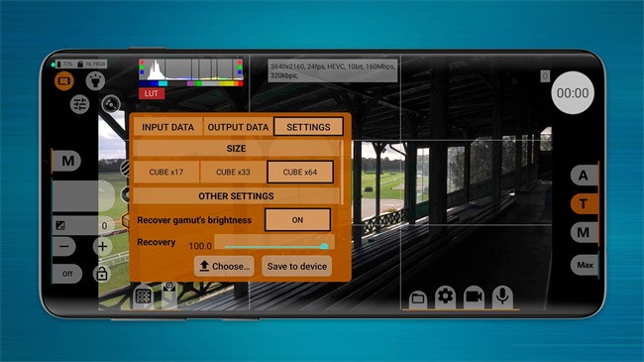This screenshot has width=644, height=362.
Task: Open settings gear in bottom toolbar
Action: coord(445,297)
